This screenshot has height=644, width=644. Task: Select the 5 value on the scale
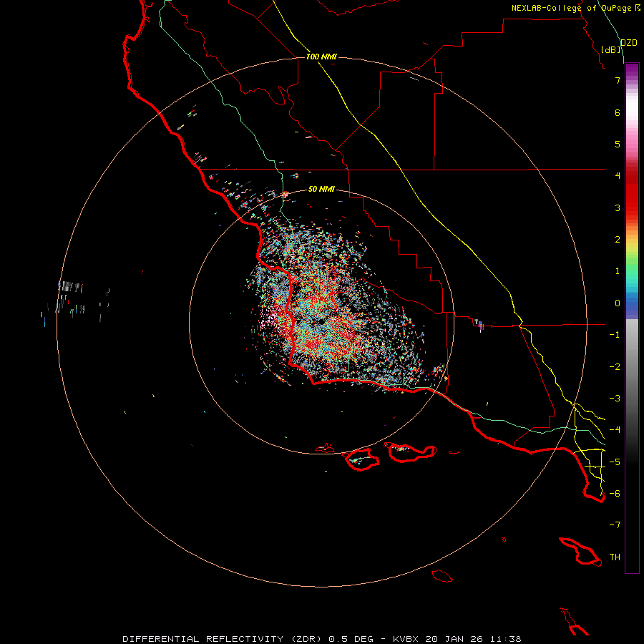(x=618, y=144)
